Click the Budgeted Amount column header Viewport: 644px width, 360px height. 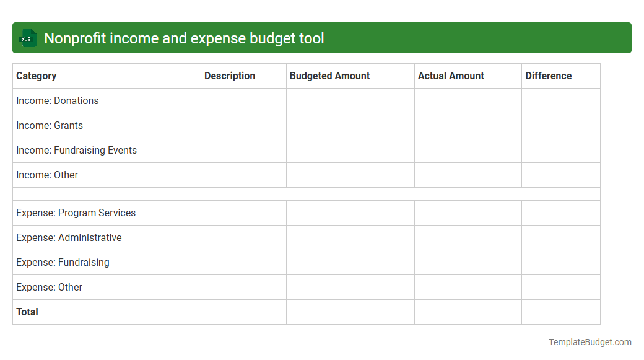click(x=329, y=76)
